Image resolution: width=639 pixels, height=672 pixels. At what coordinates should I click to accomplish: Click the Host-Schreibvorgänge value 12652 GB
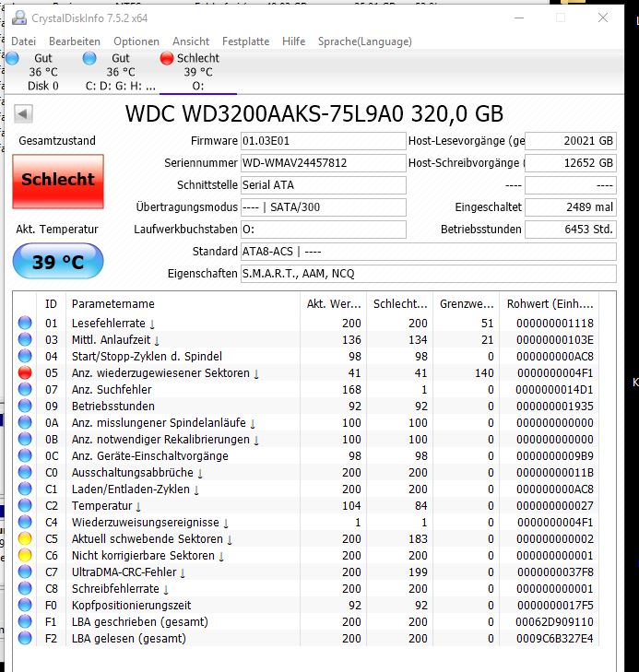point(571,163)
